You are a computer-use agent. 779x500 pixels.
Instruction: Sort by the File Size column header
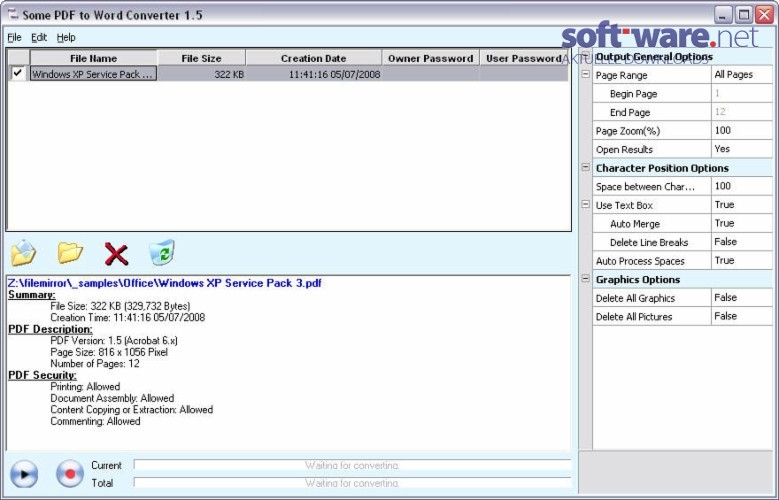[201, 58]
